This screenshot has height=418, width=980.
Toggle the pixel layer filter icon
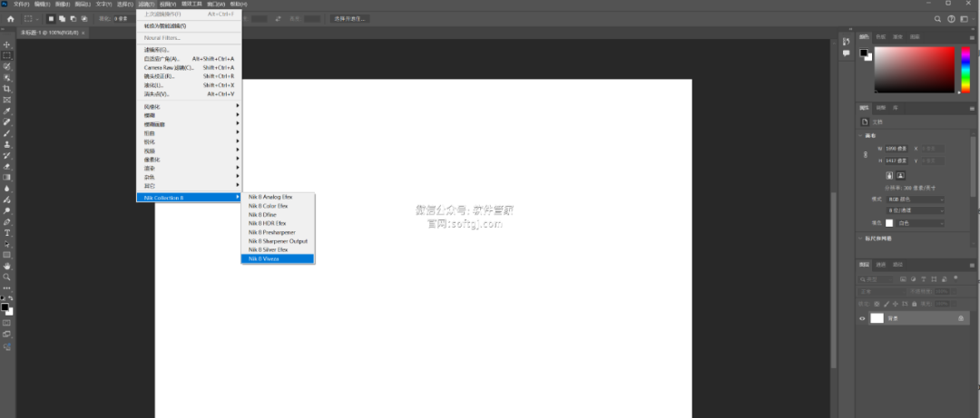903,279
